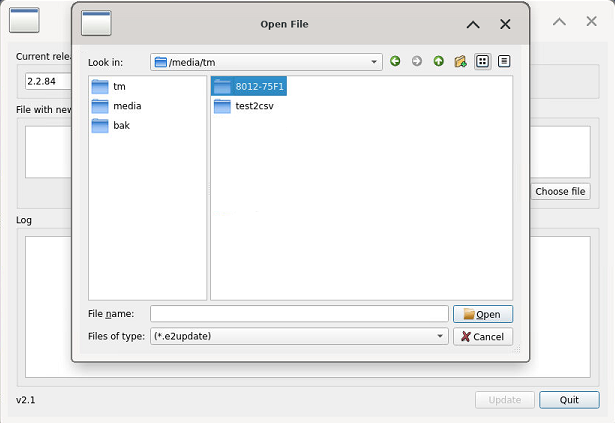Click the Choose file button

pyautogui.click(x=559, y=191)
